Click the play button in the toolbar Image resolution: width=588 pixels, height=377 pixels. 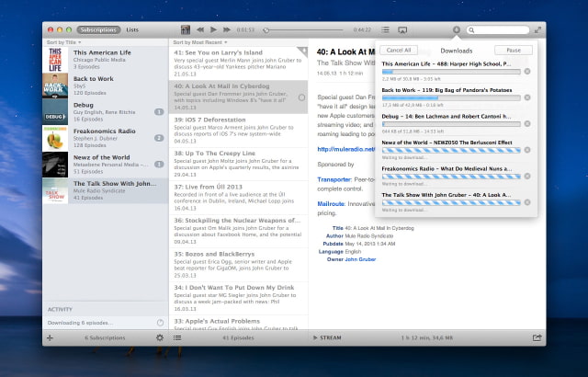point(214,30)
